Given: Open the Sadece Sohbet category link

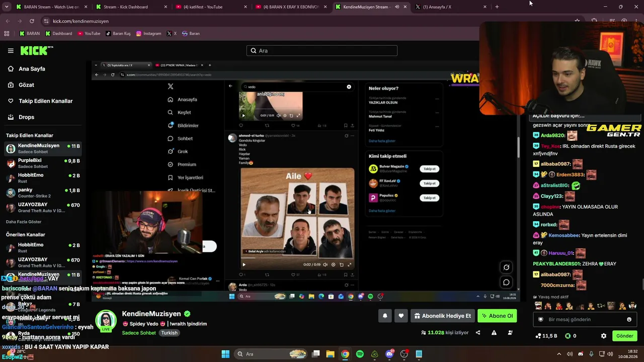Looking at the screenshot, I should tap(139, 333).
